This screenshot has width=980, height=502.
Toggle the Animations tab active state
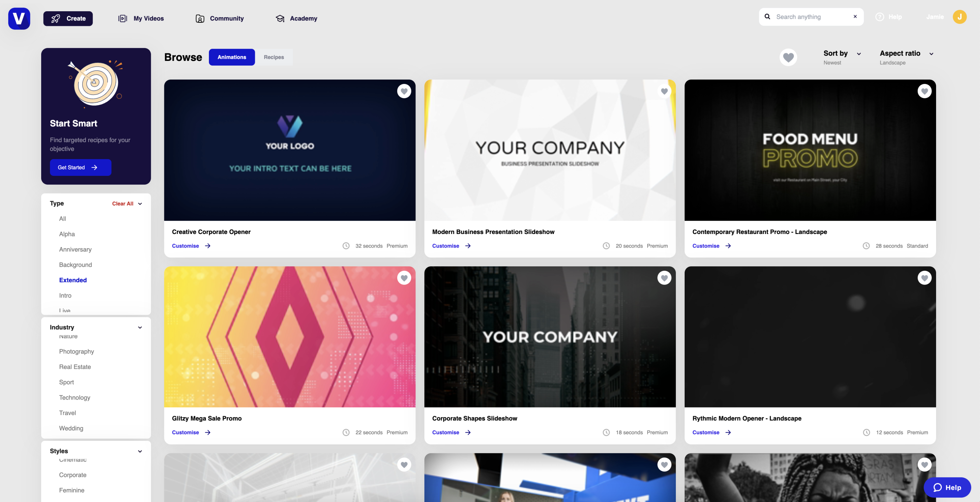coord(231,57)
